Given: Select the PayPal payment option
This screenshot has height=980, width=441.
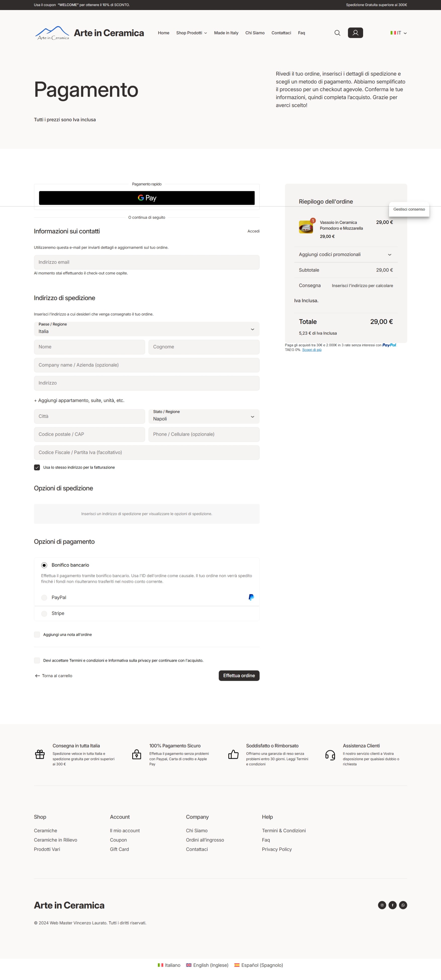Looking at the screenshot, I should point(44,597).
